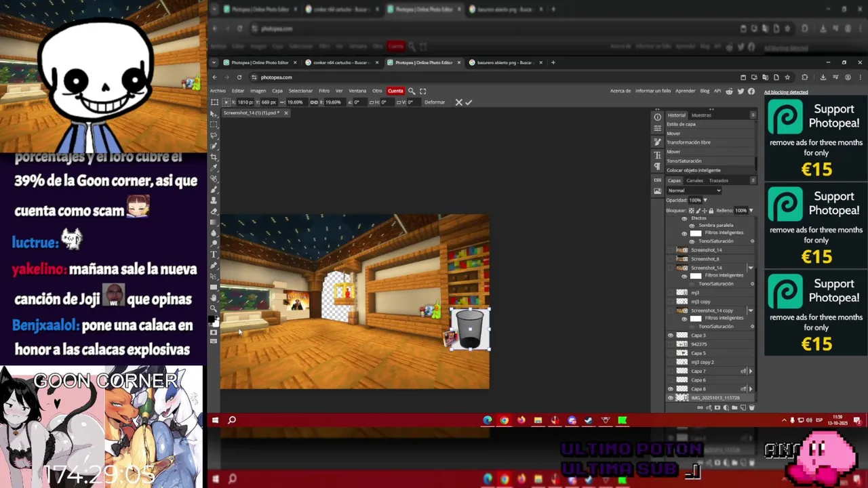Show the mj3 layer
The height and width of the screenshot is (488, 868).
point(671,293)
